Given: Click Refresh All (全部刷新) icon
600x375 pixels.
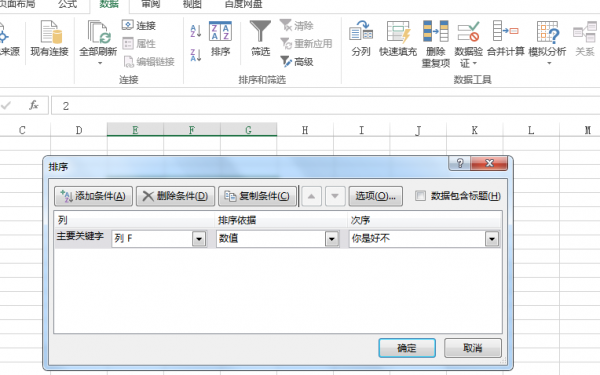Looking at the screenshot, I should tap(98, 33).
